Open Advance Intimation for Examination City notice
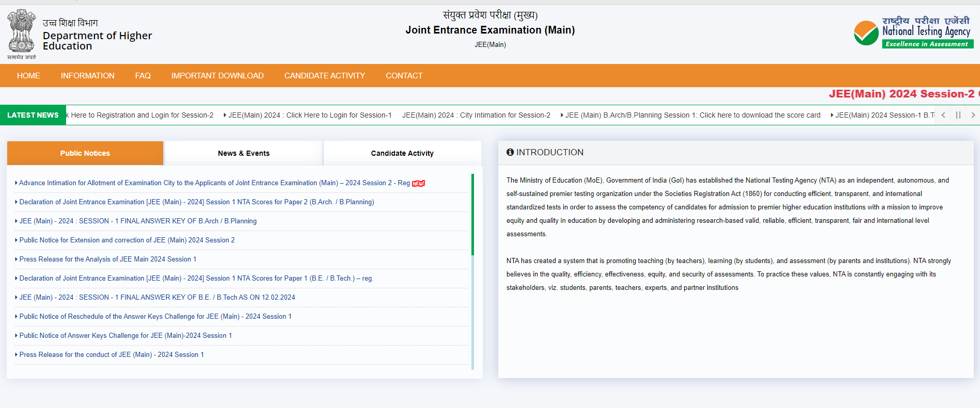Viewport: 980px width, 408px height. tap(214, 183)
